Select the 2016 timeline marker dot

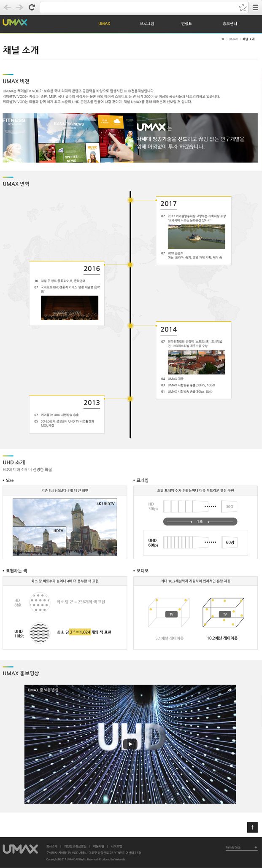click(x=130, y=265)
